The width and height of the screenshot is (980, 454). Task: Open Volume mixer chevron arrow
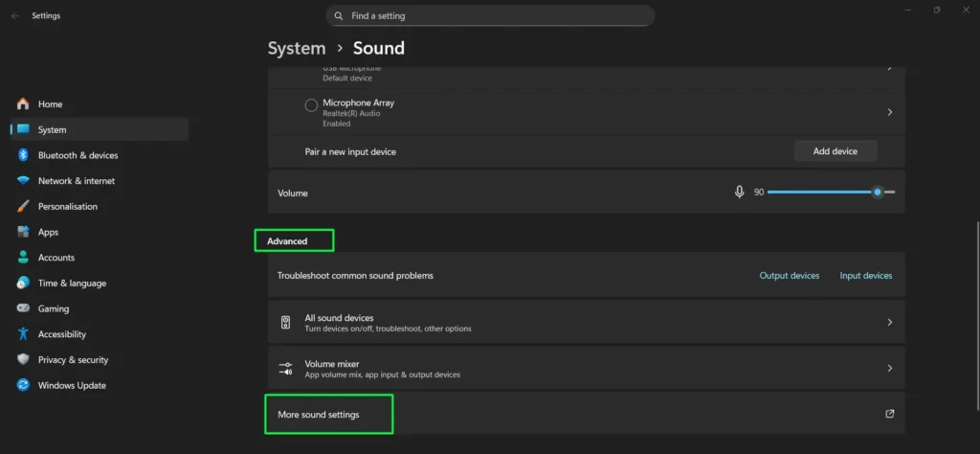(x=889, y=369)
